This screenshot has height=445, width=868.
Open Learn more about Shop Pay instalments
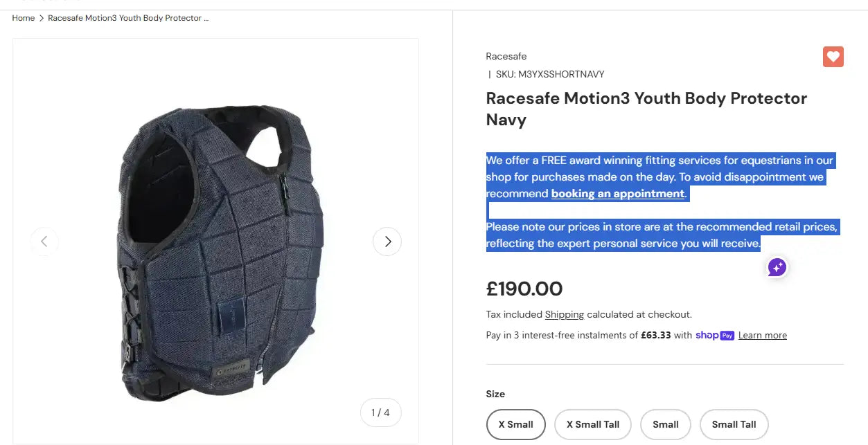pyautogui.click(x=762, y=335)
